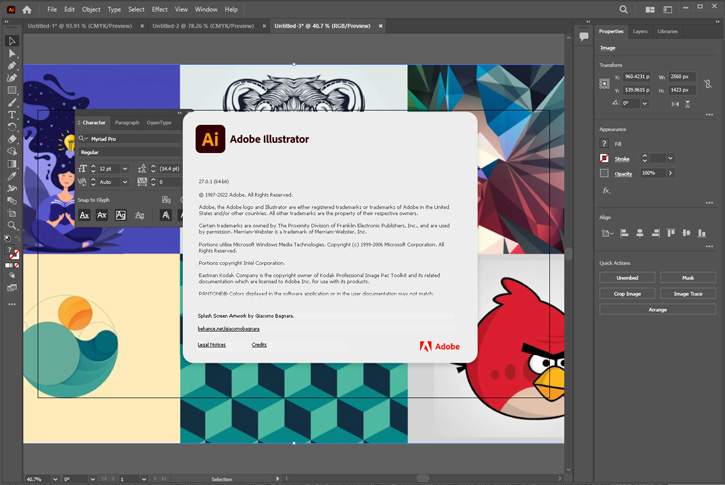Switch to Untitled-2 document tab

pyautogui.click(x=203, y=26)
